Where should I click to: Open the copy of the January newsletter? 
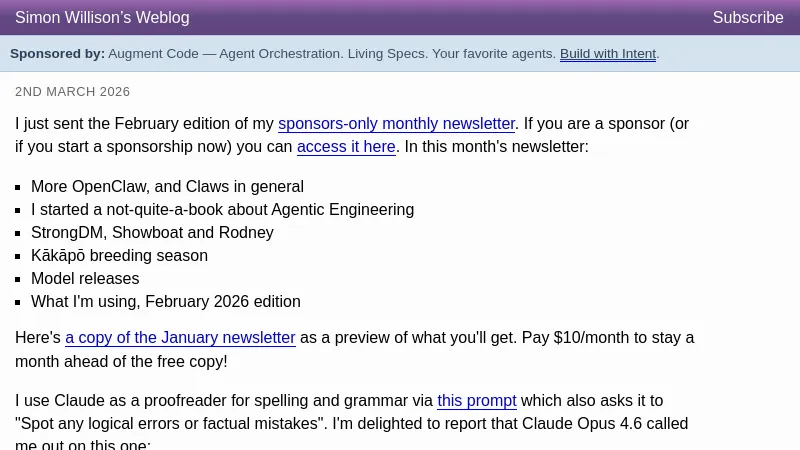click(180, 338)
